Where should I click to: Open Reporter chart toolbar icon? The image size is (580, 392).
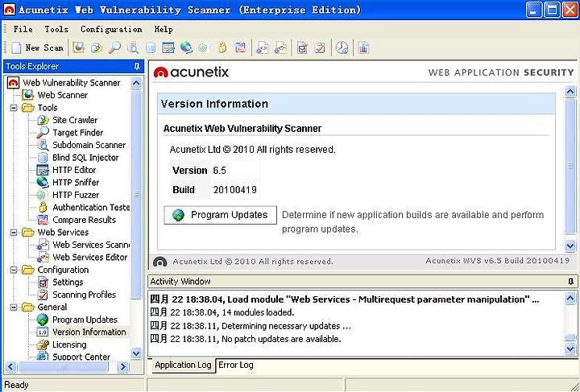point(363,47)
